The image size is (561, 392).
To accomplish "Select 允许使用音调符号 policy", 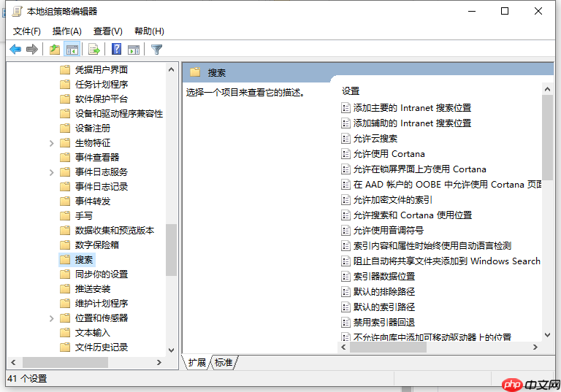I will tap(389, 231).
